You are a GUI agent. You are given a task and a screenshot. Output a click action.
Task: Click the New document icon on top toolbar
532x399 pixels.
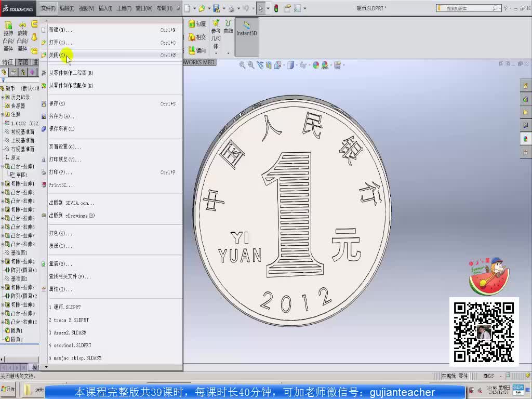coord(187,8)
